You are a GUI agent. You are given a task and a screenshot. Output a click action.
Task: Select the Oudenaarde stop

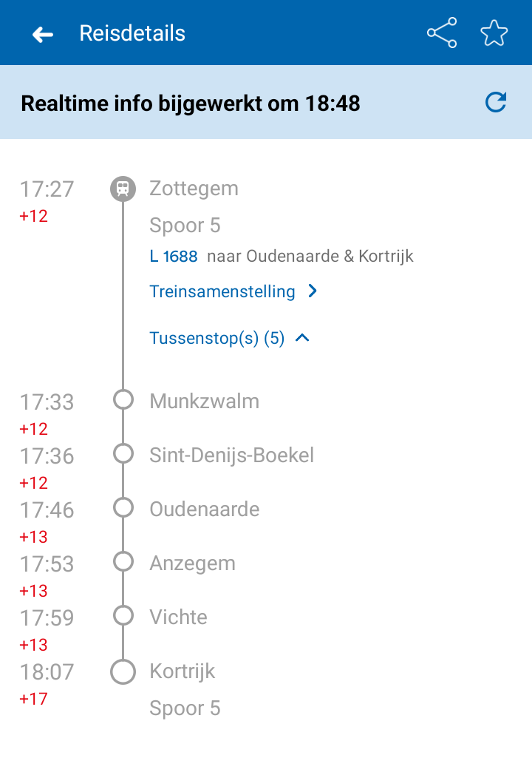pyautogui.click(x=204, y=509)
